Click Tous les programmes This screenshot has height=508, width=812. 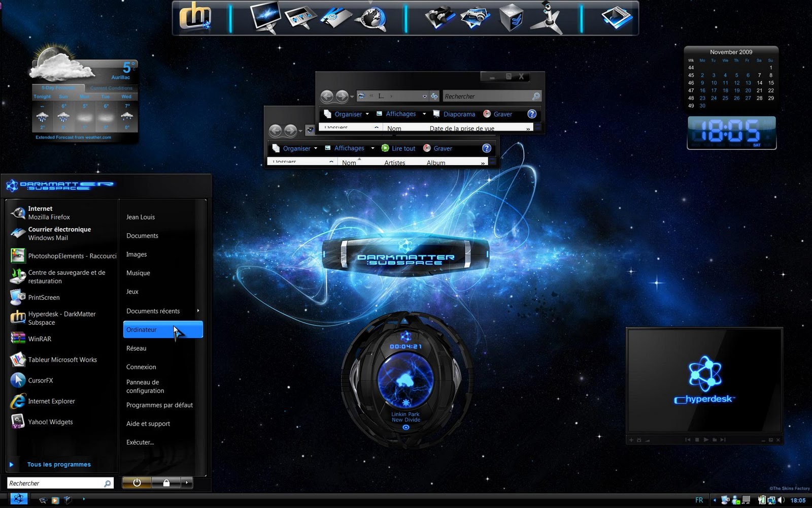click(59, 464)
